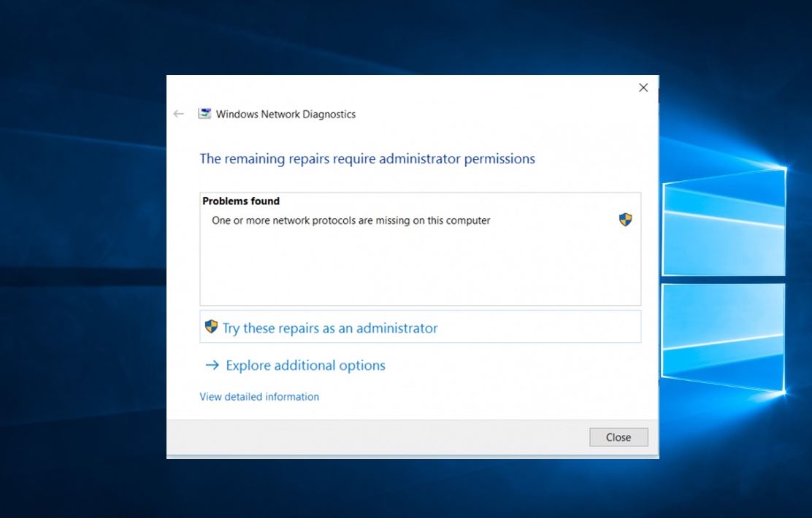Close the dialog with the X icon
The image size is (812, 518).
(x=643, y=88)
